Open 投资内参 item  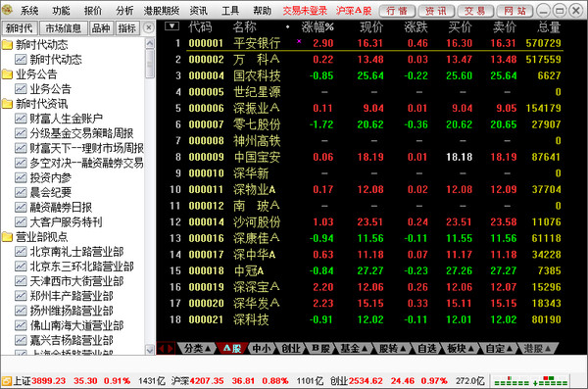(43, 177)
